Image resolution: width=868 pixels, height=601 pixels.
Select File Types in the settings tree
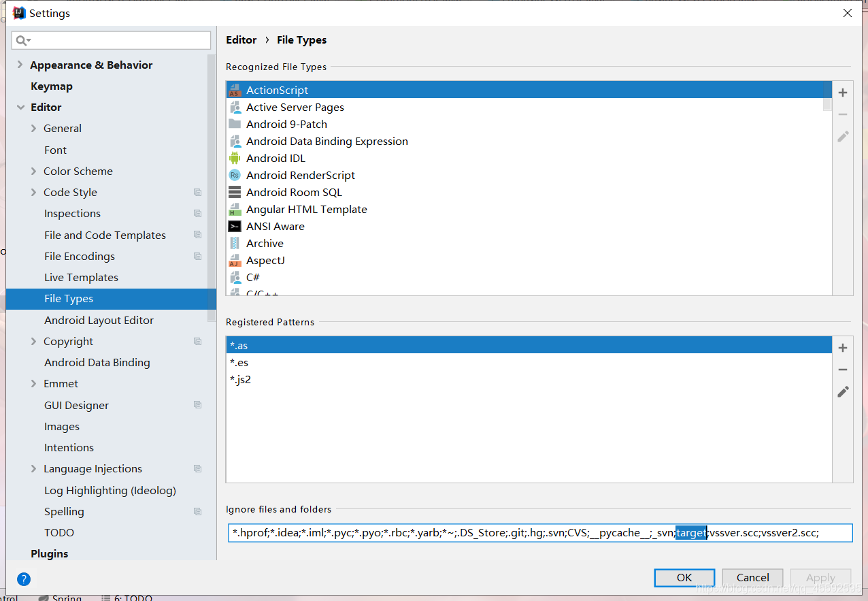[111, 299]
